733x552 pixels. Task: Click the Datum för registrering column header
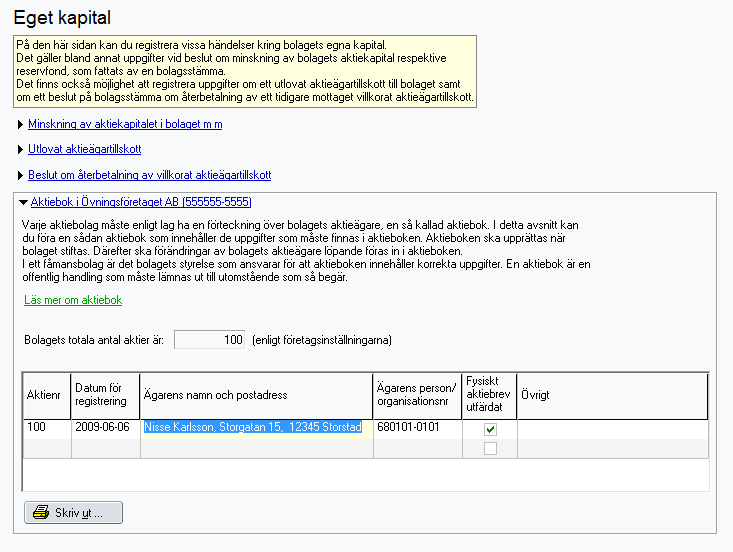pos(105,396)
